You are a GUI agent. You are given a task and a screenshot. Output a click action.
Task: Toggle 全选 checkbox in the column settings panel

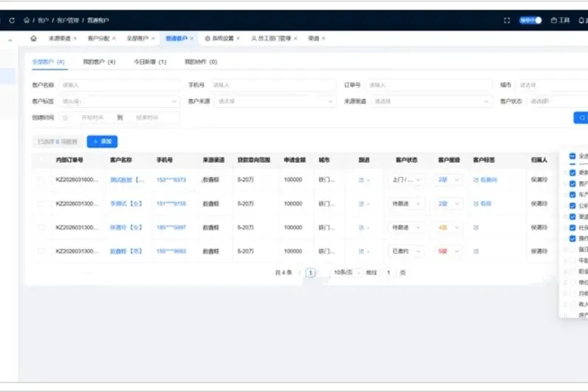pyautogui.click(x=572, y=156)
